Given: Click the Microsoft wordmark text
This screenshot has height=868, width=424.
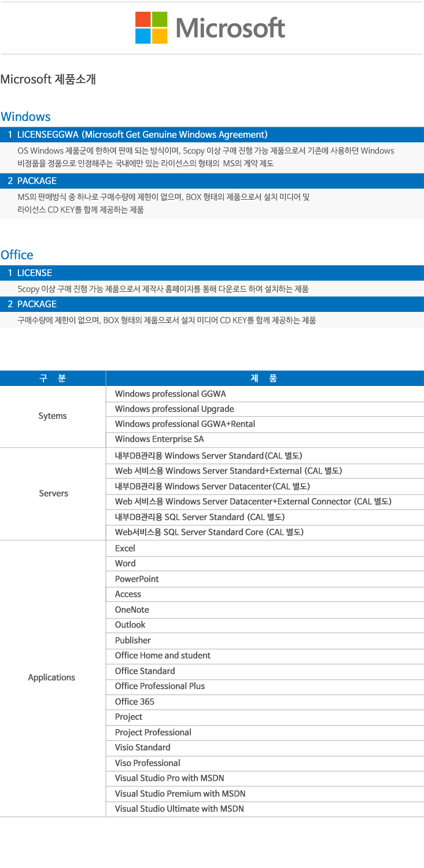Looking at the screenshot, I should [230, 28].
